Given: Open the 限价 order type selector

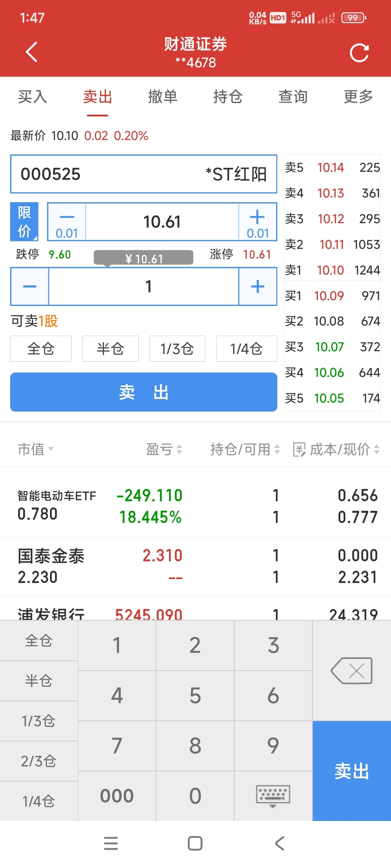Looking at the screenshot, I should [x=24, y=222].
